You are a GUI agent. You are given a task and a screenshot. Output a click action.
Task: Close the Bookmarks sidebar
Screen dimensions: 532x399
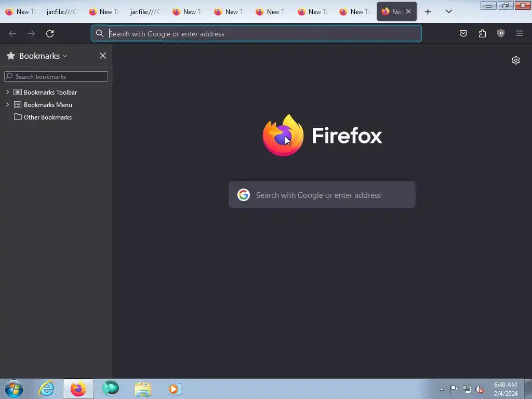click(x=103, y=56)
